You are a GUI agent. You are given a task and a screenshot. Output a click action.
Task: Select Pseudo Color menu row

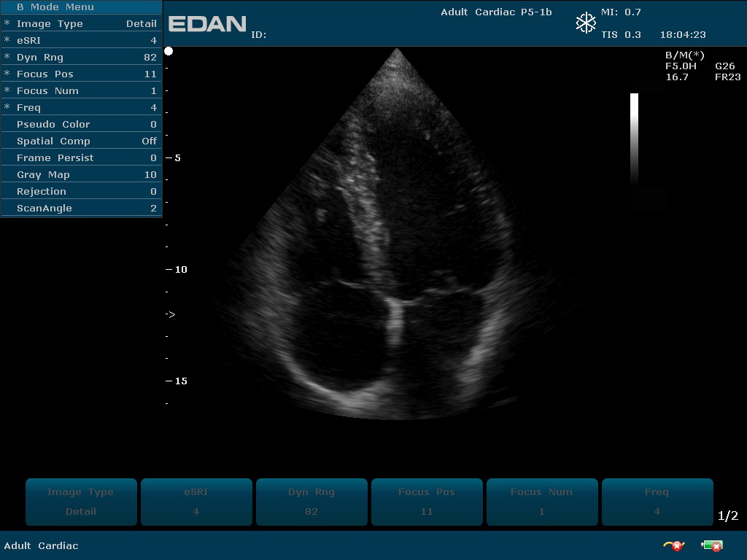[x=82, y=124]
